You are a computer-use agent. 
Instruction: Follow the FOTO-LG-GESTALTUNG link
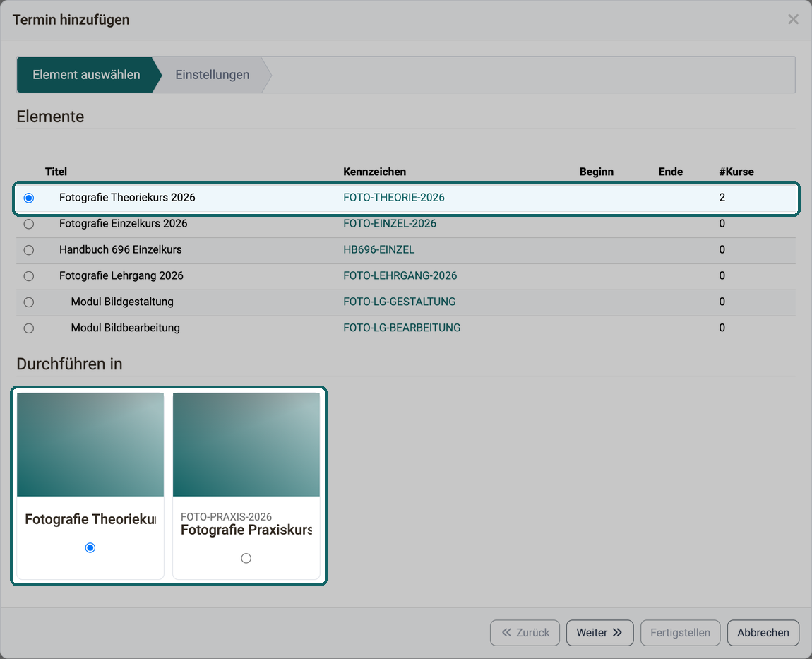(x=399, y=302)
